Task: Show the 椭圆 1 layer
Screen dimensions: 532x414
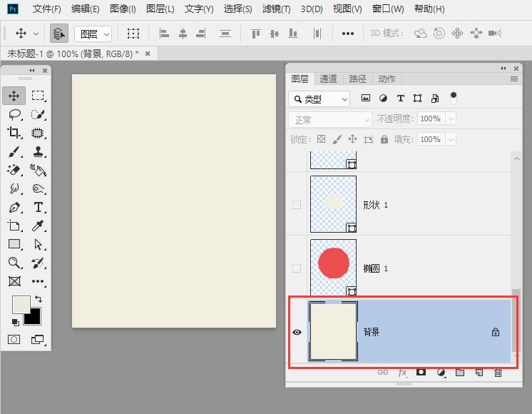Action: click(297, 268)
